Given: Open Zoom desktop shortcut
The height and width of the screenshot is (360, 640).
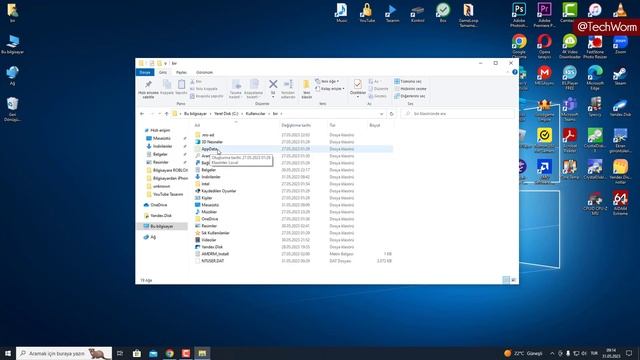Looking at the screenshot, I should (620, 44).
